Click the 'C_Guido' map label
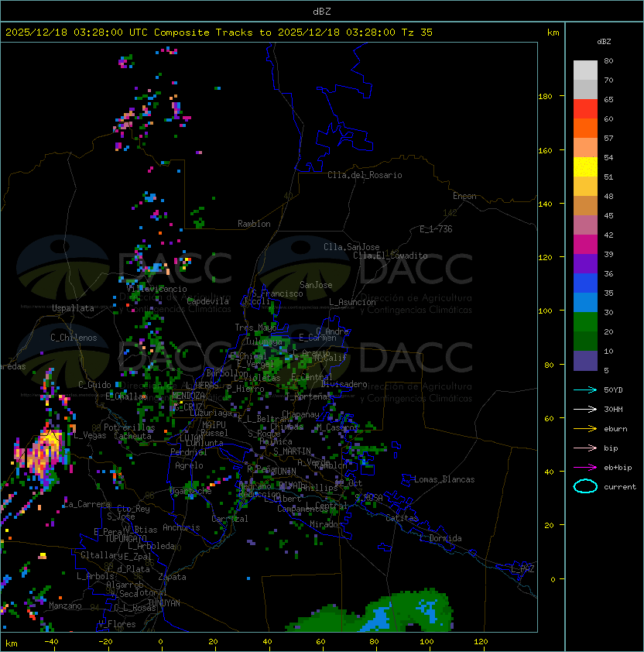 [94, 385]
